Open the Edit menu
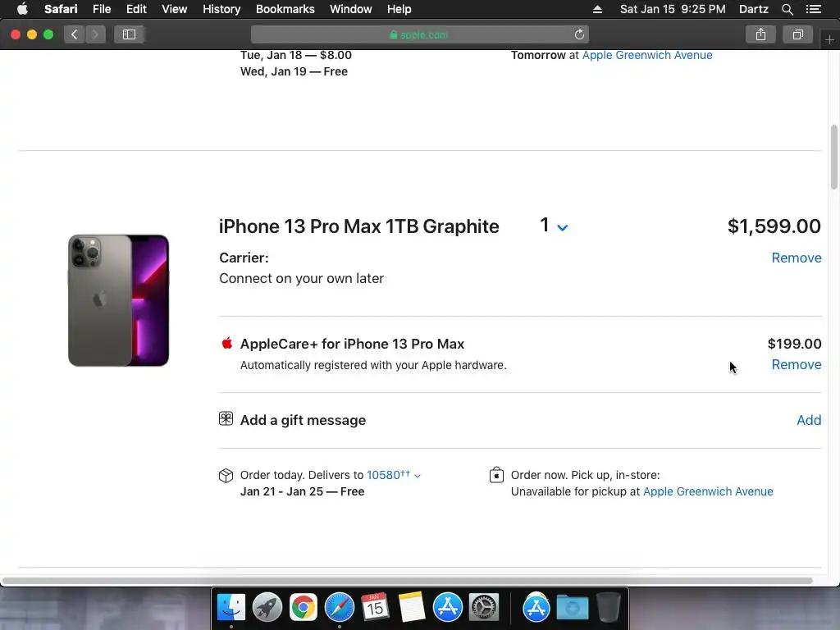The height and width of the screenshot is (630, 840). tap(136, 9)
